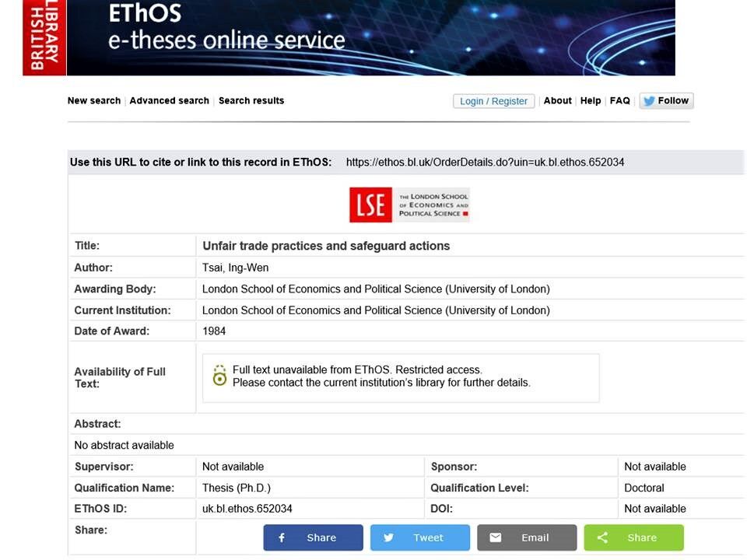747x560 pixels.
Task: Click the Login / Register button
Action: pos(493,101)
